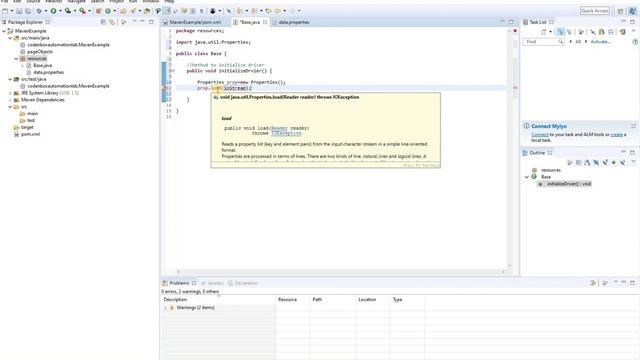Switch to MavenExample/pom.xml editor tab

[x=196, y=22]
